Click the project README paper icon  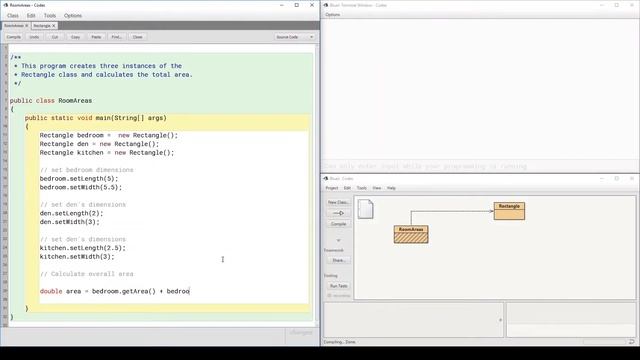coord(365,209)
